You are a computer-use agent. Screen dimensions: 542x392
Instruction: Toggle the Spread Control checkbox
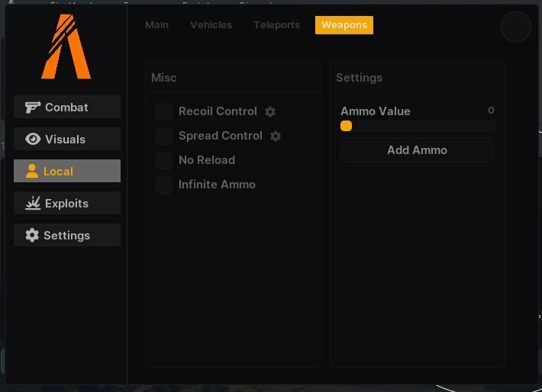click(x=164, y=136)
